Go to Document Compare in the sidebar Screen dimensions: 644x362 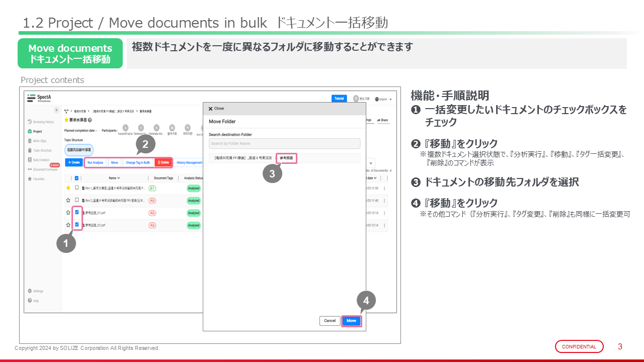point(30,169)
